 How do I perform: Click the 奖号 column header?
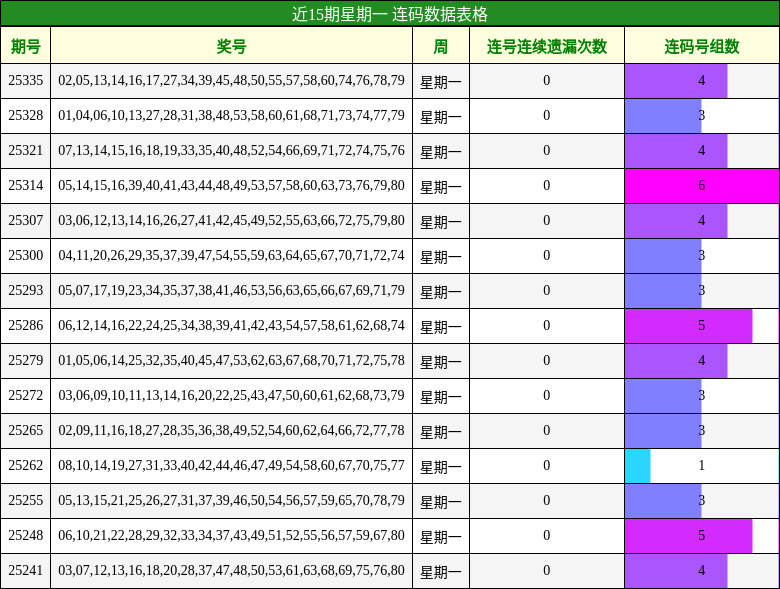[231, 46]
